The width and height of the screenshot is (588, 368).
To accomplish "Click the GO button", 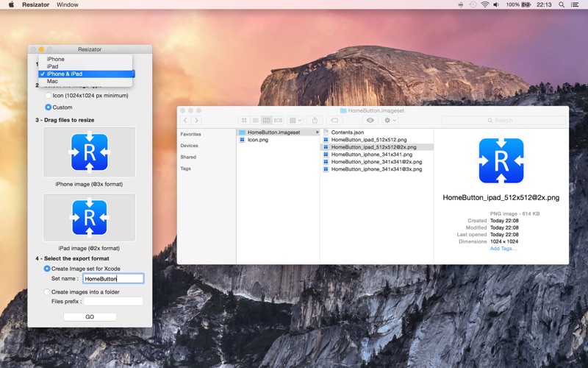I will (x=90, y=317).
